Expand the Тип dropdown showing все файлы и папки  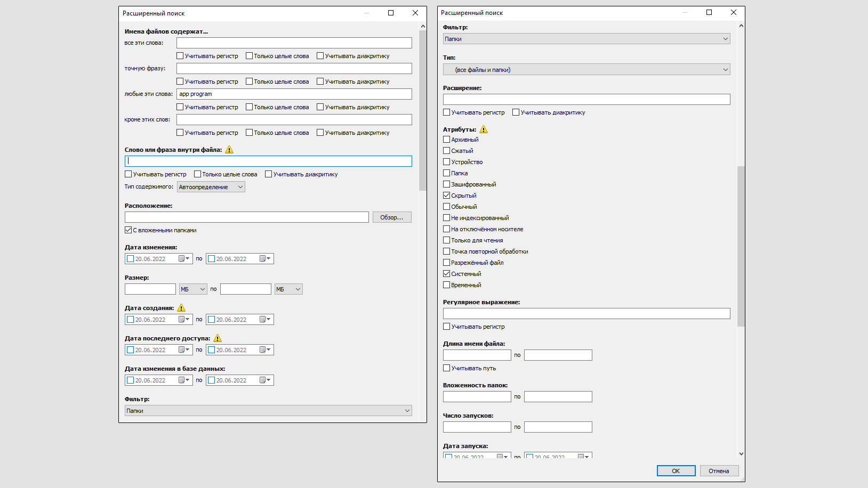(586, 70)
